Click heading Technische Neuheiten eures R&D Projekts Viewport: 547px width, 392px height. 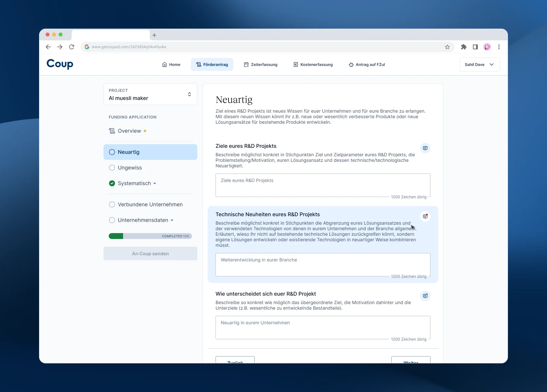tap(268, 215)
